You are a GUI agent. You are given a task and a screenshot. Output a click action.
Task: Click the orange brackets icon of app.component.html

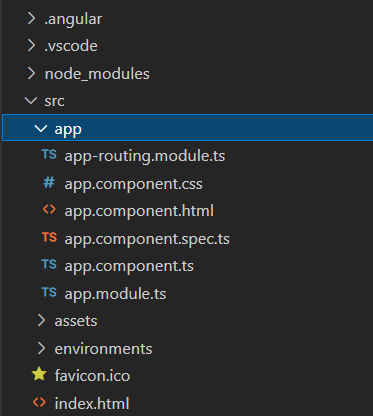[49, 210]
